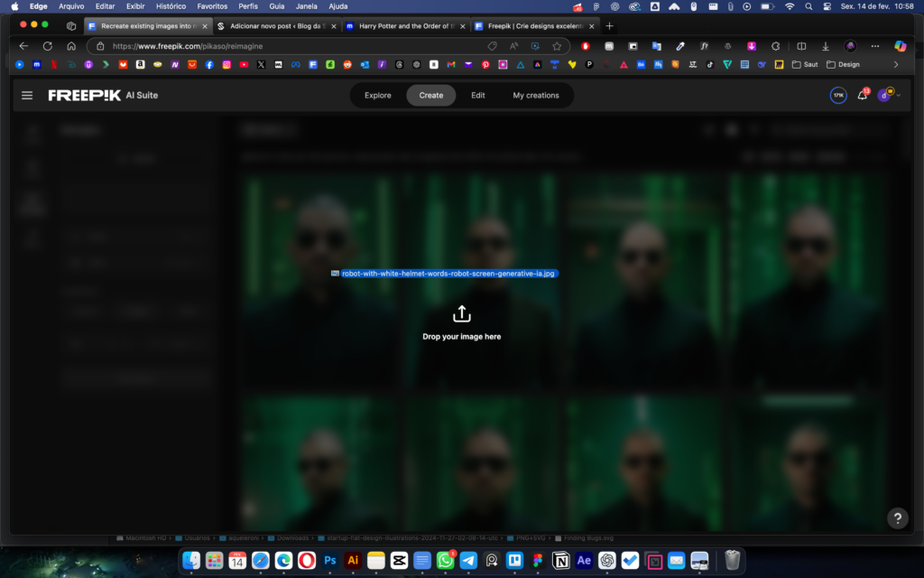The width and height of the screenshot is (924, 578).
Task: Close the Harry Potter browser tab
Action: coord(463,26)
